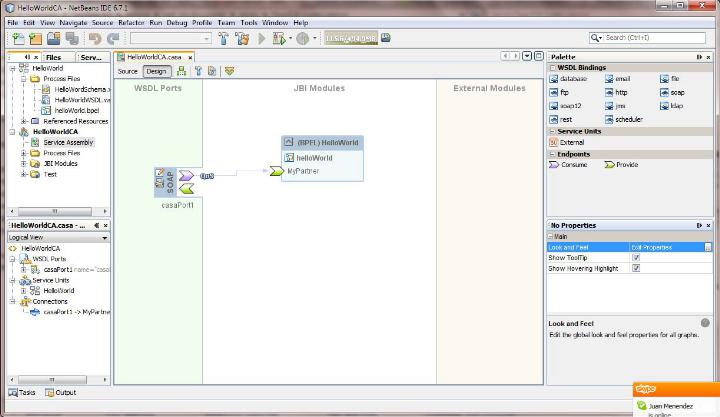Switch to the Services tab
Image resolution: width=720 pixels, height=417 pixels.
(91, 57)
